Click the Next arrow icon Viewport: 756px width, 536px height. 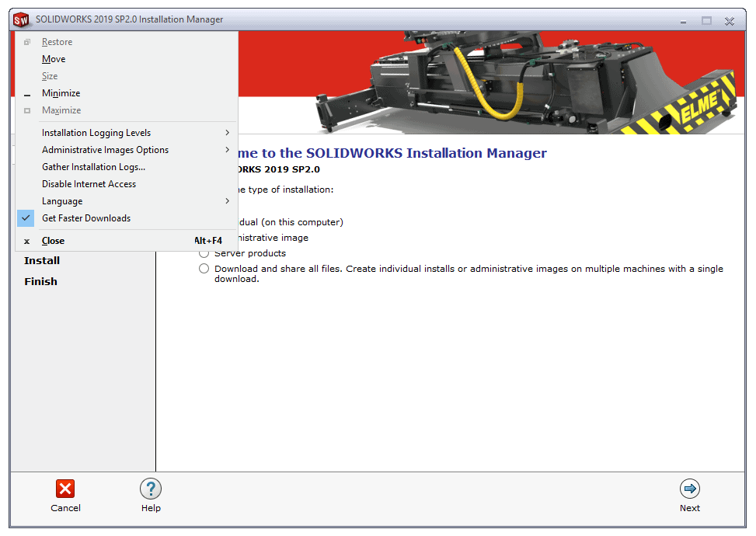click(x=689, y=489)
